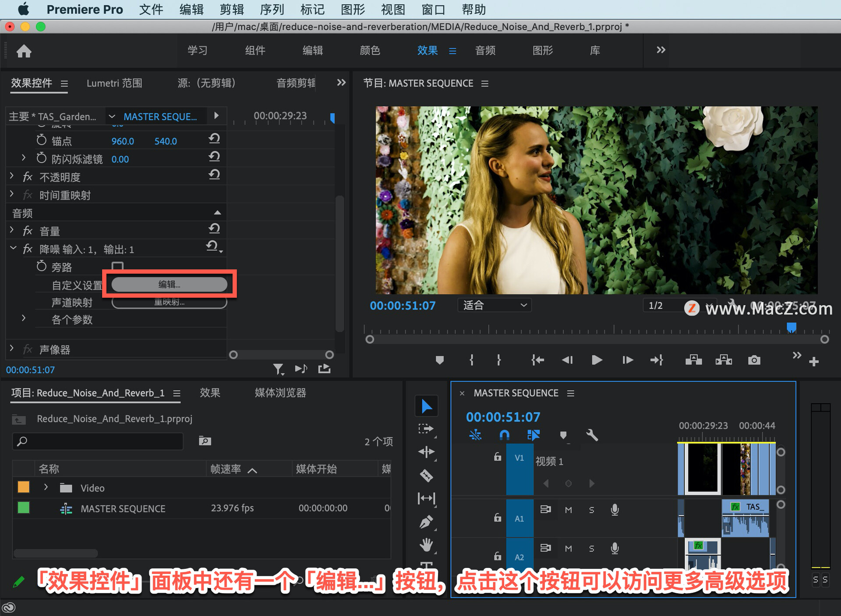Screen dimensions: 841x616
Task: Open the Lumetri Scopes tab
Action: 114,83
